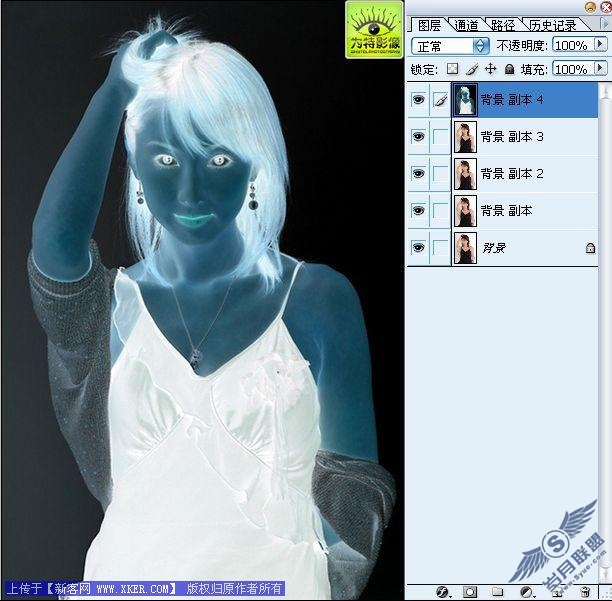Select the 背景 layer thumbnail
The height and width of the screenshot is (601, 612).
465,248
